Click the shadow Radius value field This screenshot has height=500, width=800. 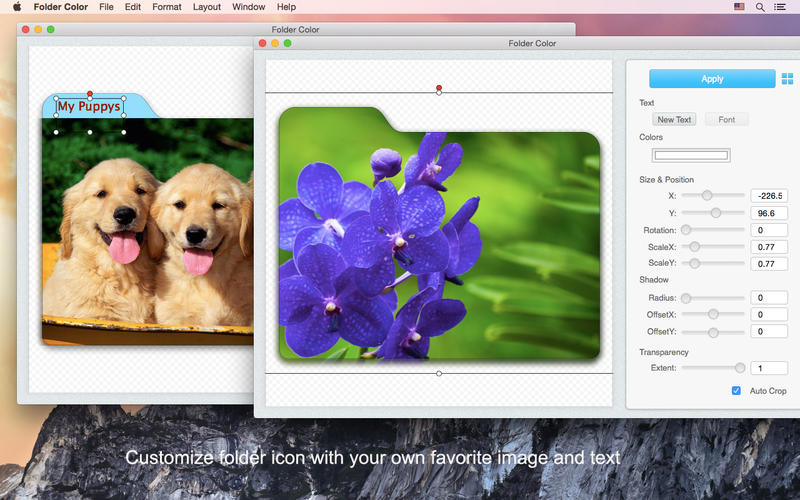click(769, 297)
